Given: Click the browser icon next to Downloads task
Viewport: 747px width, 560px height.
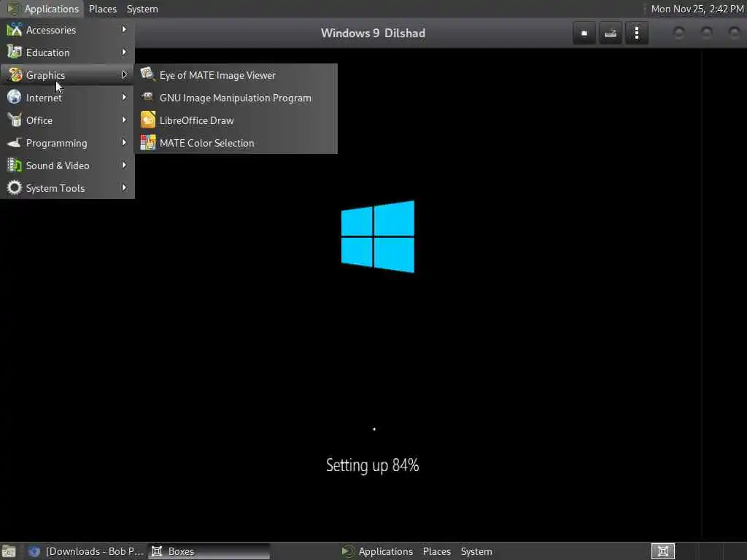Looking at the screenshot, I should [34, 551].
